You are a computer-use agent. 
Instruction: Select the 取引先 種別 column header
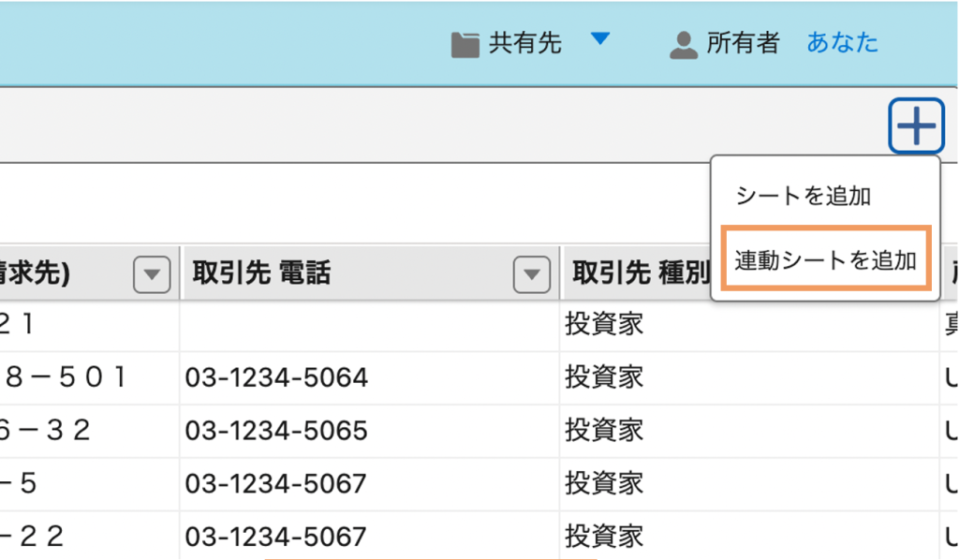[x=635, y=273]
